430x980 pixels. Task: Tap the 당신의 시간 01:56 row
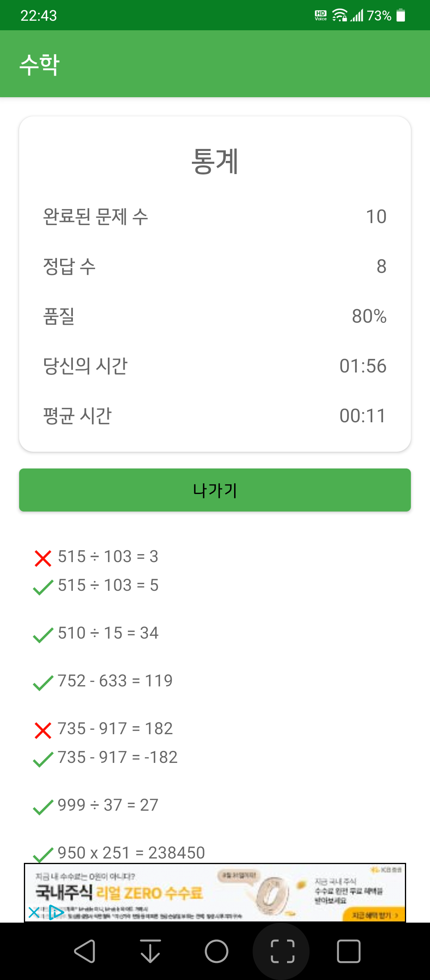pyautogui.click(x=215, y=366)
